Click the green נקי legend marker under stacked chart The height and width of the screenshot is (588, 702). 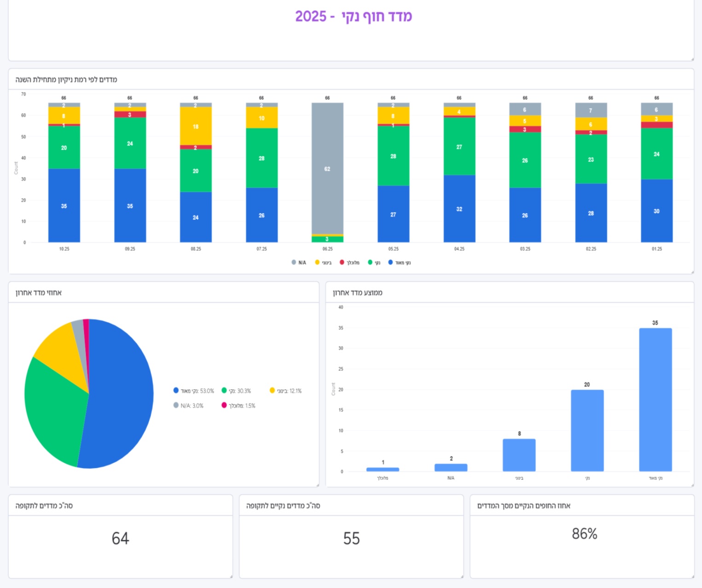370,262
